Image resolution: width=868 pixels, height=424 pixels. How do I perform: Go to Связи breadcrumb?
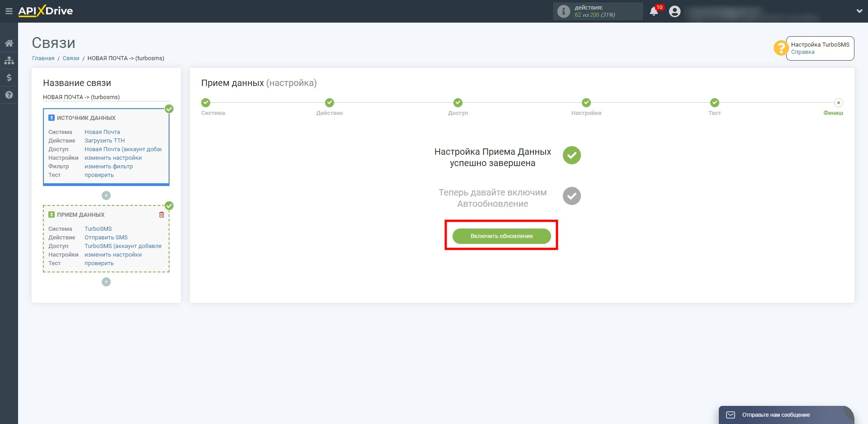(71, 58)
